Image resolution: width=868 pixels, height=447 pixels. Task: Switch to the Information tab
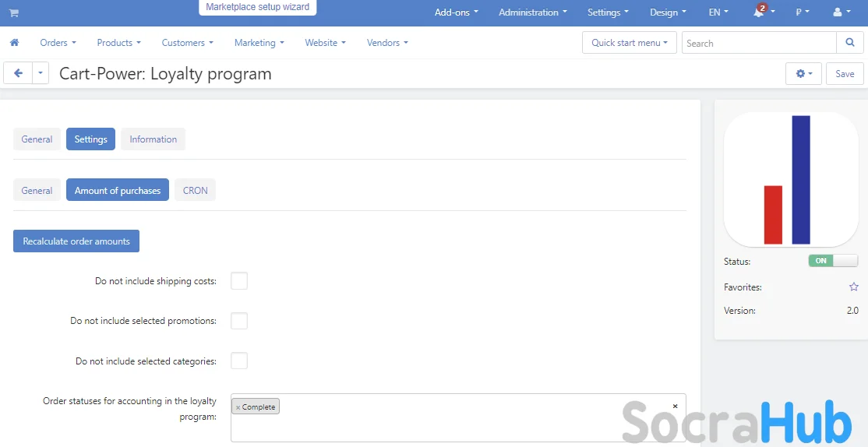pyautogui.click(x=153, y=139)
